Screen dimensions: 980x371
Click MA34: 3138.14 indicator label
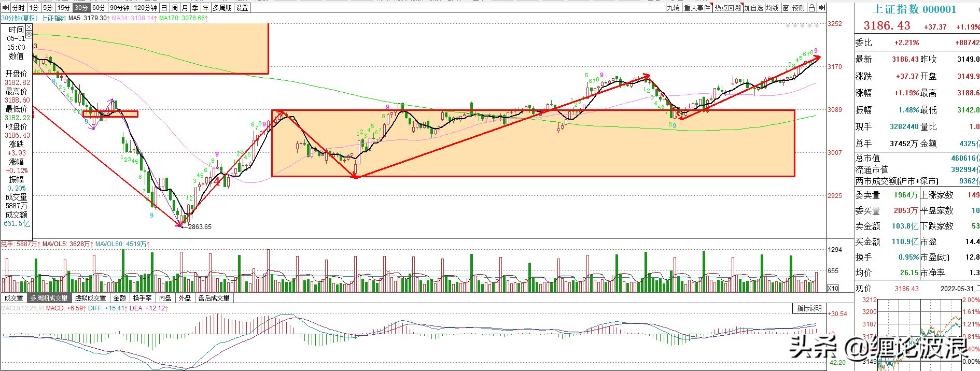pyautogui.click(x=134, y=18)
